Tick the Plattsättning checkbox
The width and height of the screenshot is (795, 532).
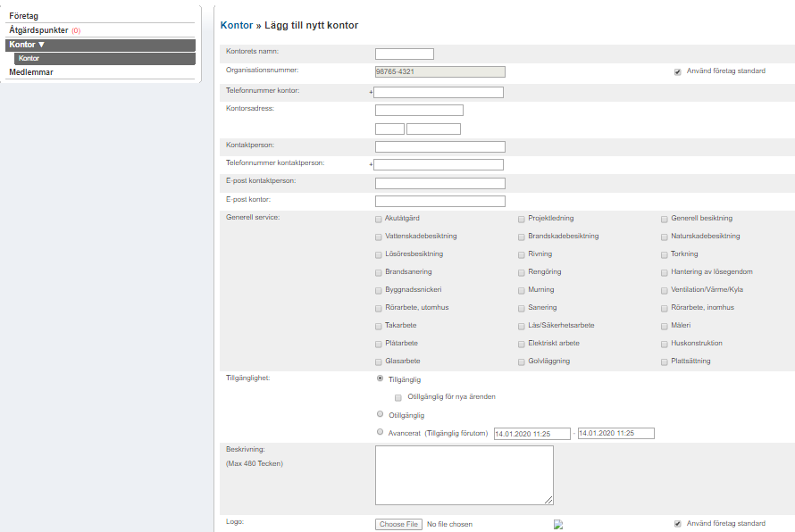click(x=665, y=362)
